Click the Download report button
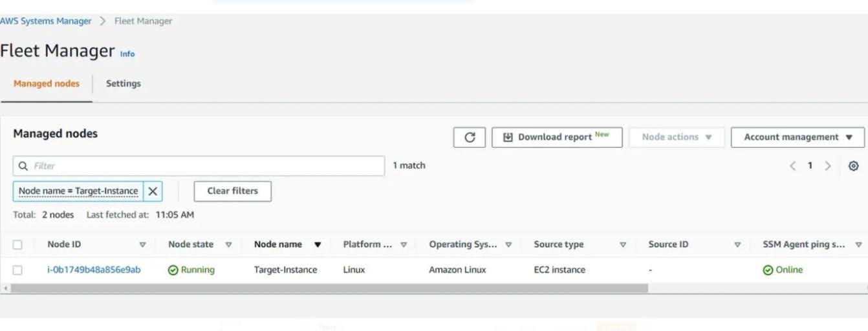The height and width of the screenshot is (331, 868). point(557,137)
